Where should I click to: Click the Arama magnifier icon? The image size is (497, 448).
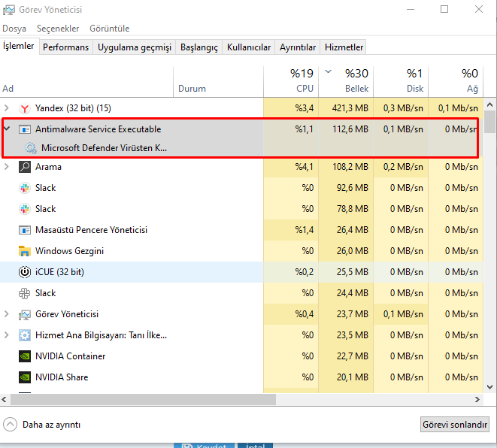coord(25,167)
